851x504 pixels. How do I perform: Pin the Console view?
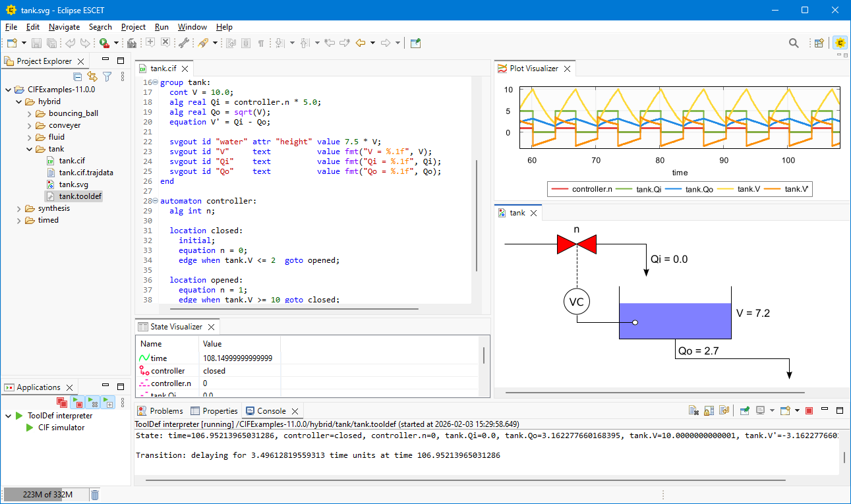(746, 410)
